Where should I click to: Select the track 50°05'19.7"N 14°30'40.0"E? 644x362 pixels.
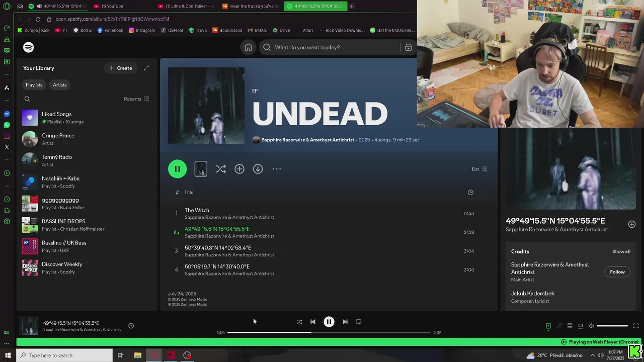[329, 270]
